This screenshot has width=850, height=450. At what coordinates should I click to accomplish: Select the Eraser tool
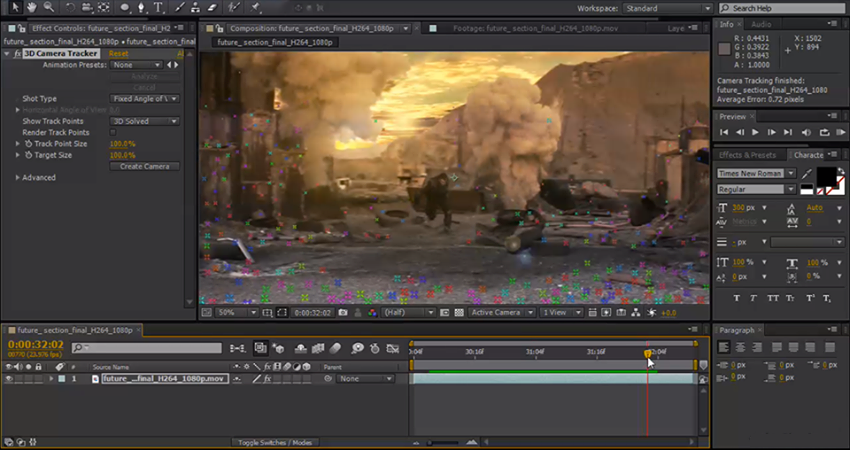[212, 7]
